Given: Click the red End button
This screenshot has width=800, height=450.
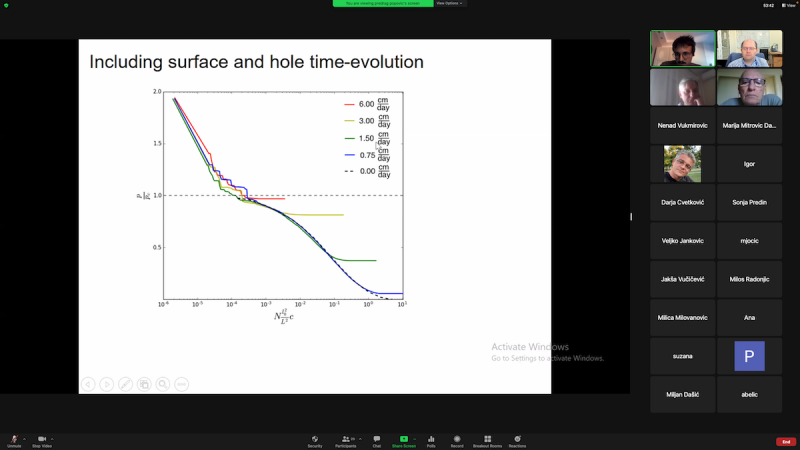Looking at the screenshot, I should [786, 442].
